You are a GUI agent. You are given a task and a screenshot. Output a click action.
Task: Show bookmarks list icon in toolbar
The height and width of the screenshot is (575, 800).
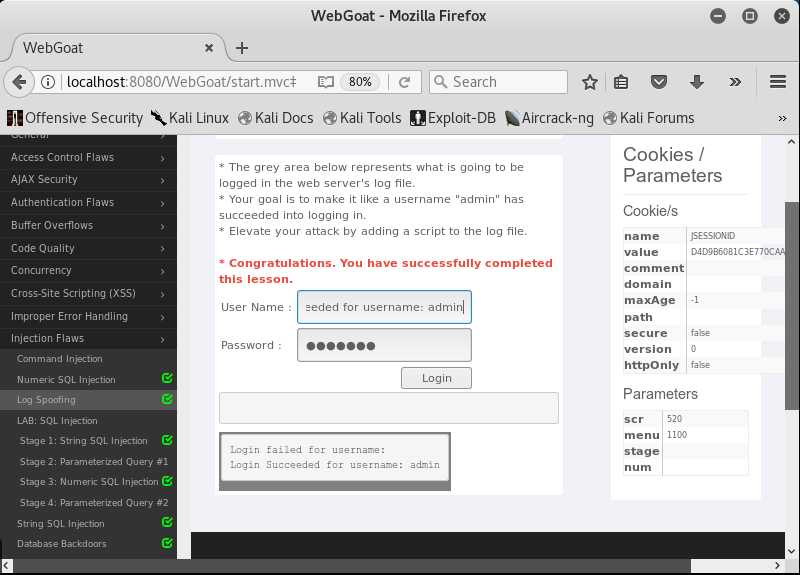coord(621,82)
